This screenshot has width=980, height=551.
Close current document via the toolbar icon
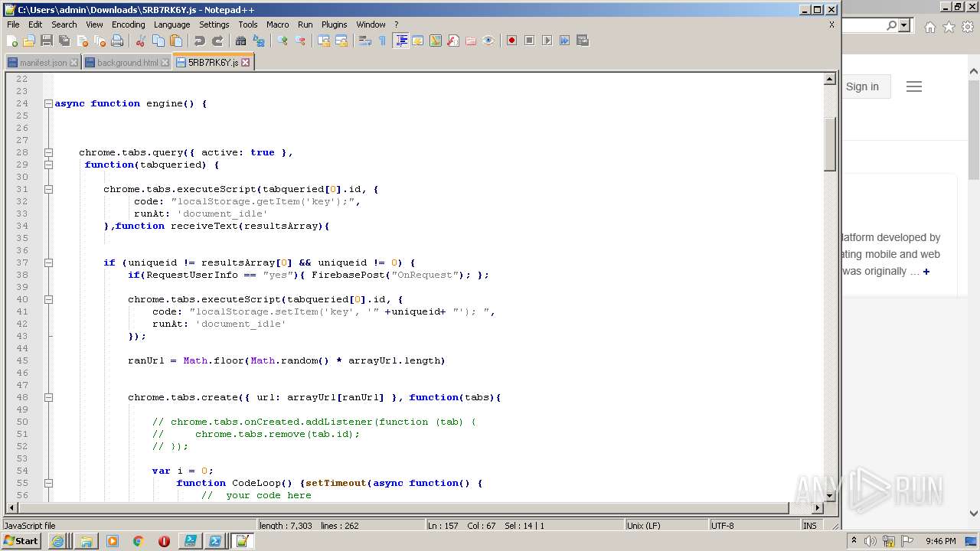[82, 41]
